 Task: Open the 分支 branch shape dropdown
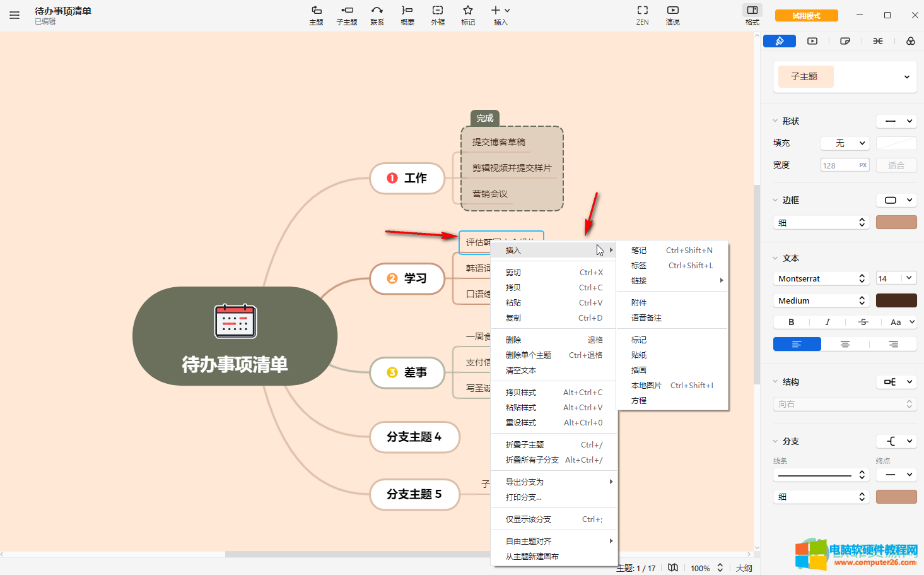(896, 441)
